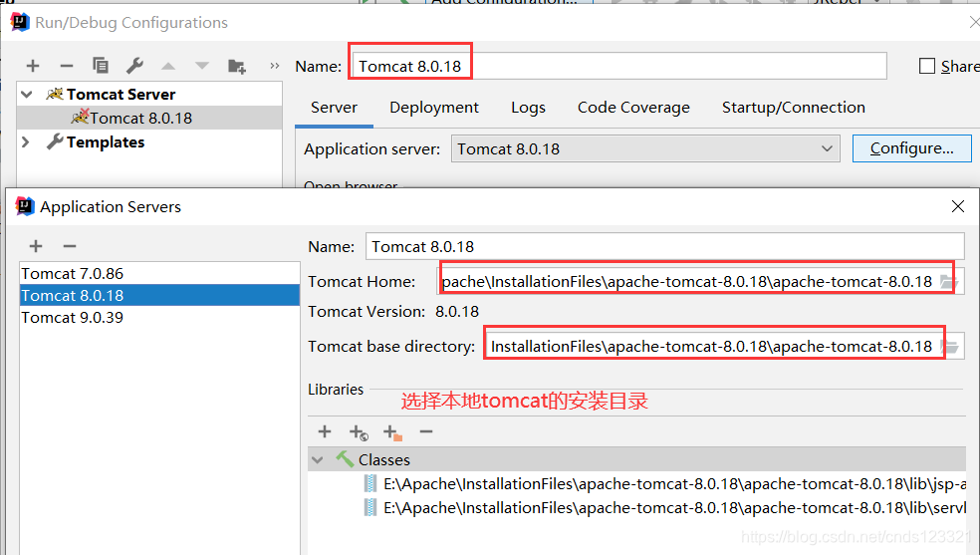980x555 pixels.
Task: Select Tomcat 8.0.18 in server list
Action: point(159,295)
